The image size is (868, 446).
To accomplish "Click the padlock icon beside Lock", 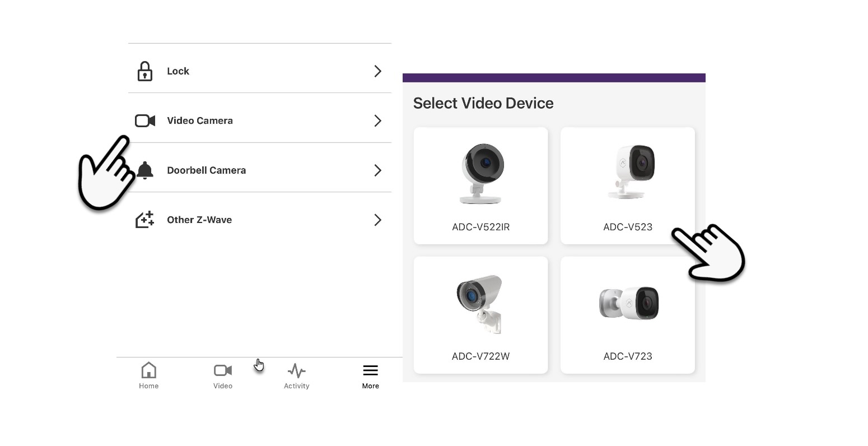I will click(145, 71).
